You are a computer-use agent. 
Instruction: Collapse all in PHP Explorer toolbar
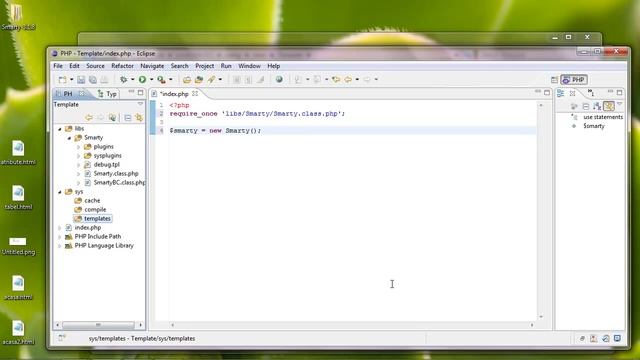click(x=128, y=118)
